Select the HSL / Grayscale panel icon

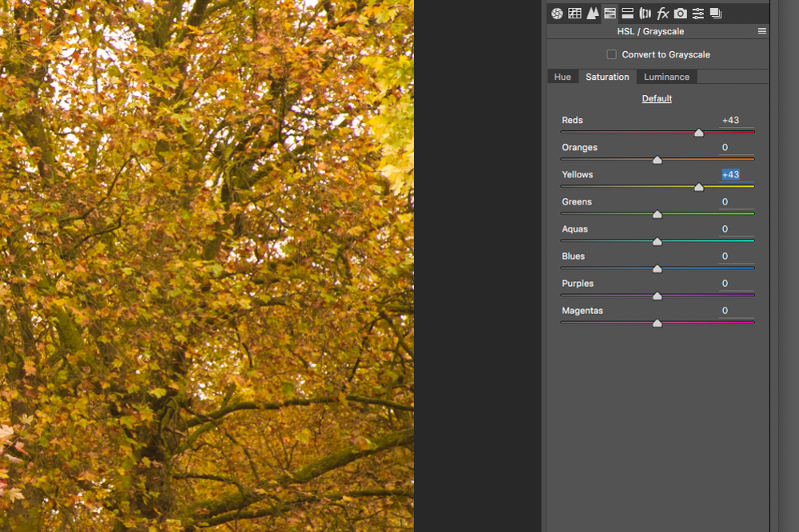pos(610,13)
